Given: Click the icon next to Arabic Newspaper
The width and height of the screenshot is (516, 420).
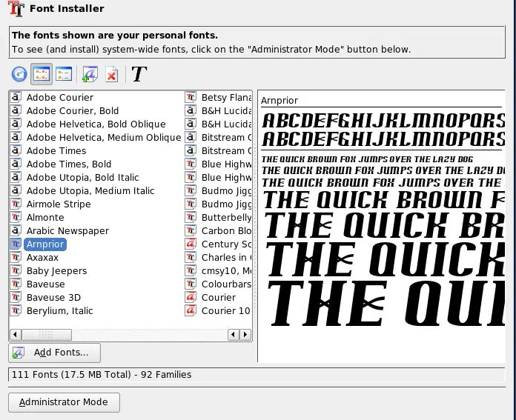Looking at the screenshot, I should 16,231.
